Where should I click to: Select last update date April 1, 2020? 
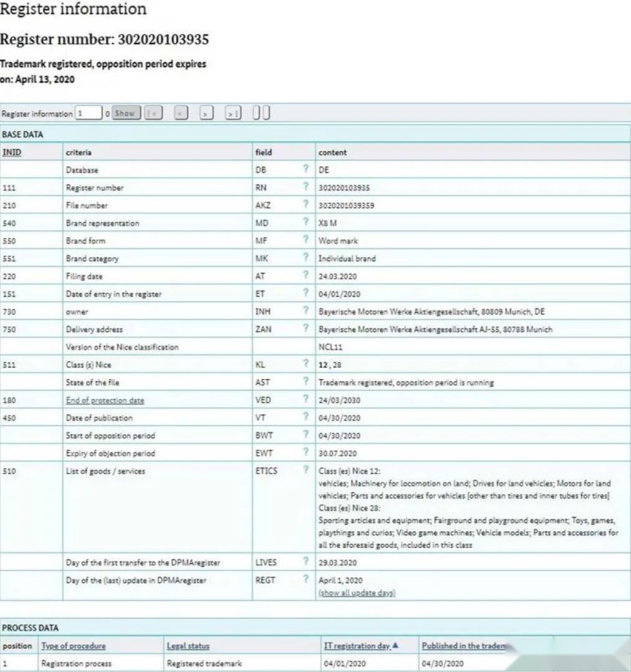[x=341, y=580]
